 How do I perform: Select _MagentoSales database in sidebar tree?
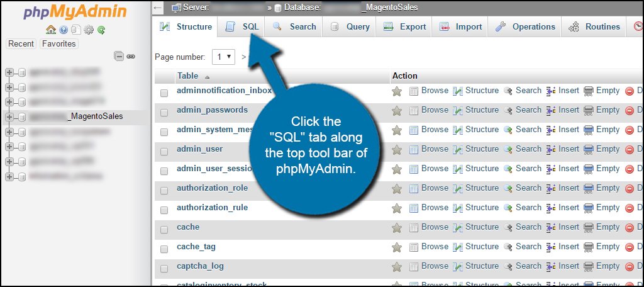(x=76, y=116)
